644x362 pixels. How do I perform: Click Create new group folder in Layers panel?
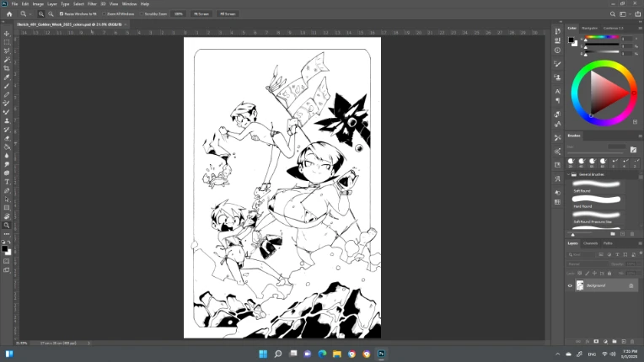tap(614, 342)
